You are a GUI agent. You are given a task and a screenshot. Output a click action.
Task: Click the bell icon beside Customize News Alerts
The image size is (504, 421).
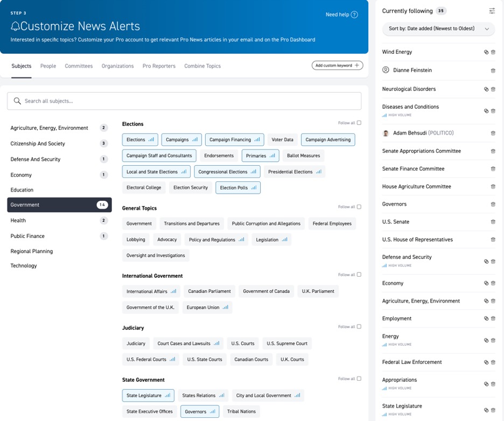pos(15,26)
